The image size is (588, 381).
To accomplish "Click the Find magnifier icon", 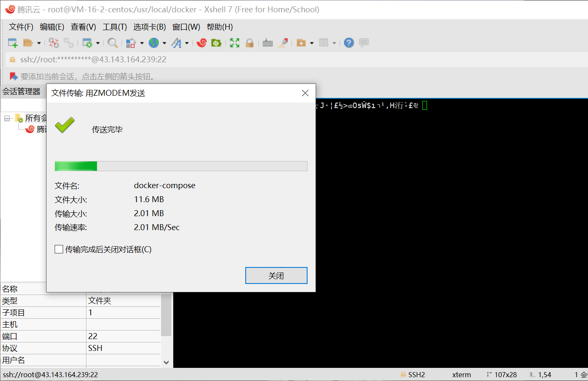I will click(x=113, y=43).
